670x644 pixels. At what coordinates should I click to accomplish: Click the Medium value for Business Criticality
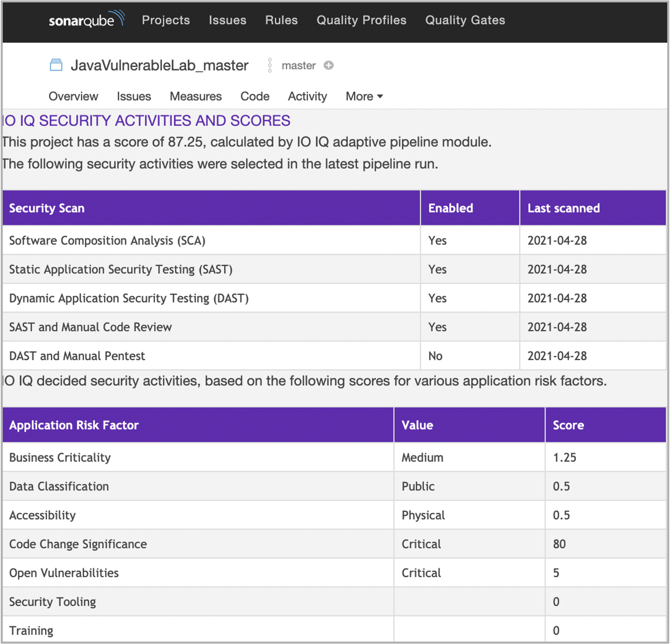tap(422, 457)
